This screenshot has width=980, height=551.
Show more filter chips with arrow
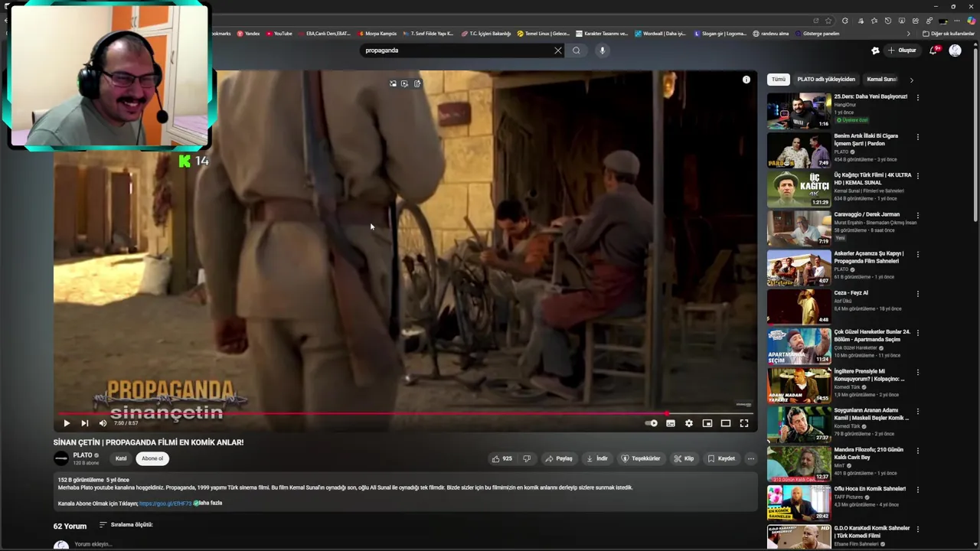(911, 80)
